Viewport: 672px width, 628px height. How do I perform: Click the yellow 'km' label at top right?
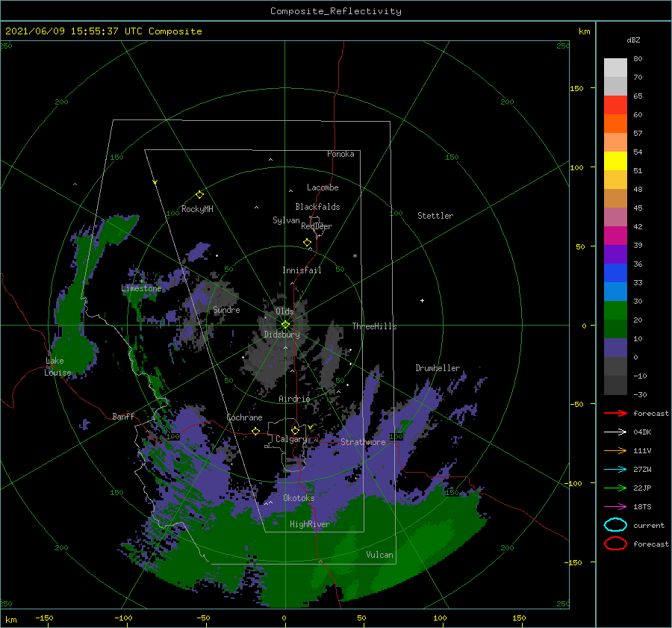pyautogui.click(x=584, y=31)
